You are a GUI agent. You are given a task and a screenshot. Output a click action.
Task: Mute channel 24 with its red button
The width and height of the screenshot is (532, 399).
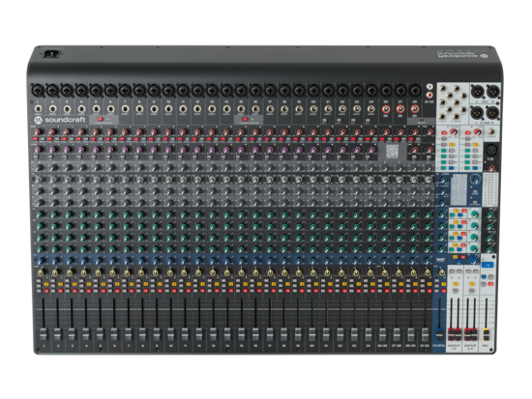(x=372, y=291)
